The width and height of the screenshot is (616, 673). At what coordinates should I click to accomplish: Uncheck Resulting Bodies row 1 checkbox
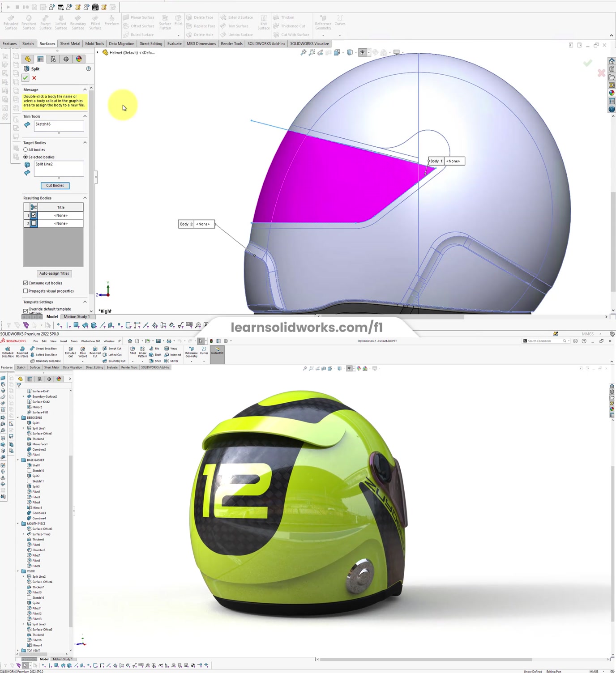click(x=34, y=215)
